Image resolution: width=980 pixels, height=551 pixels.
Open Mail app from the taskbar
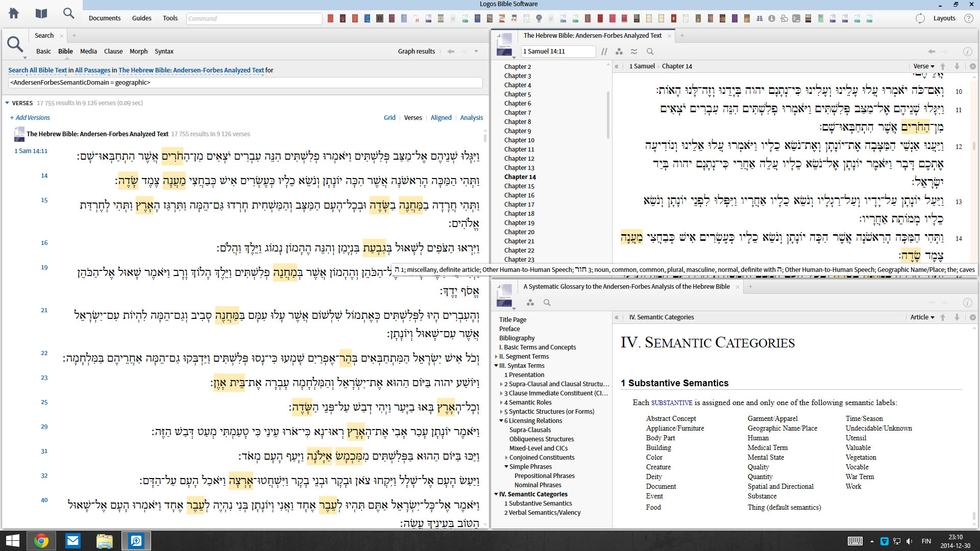tap(73, 541)
